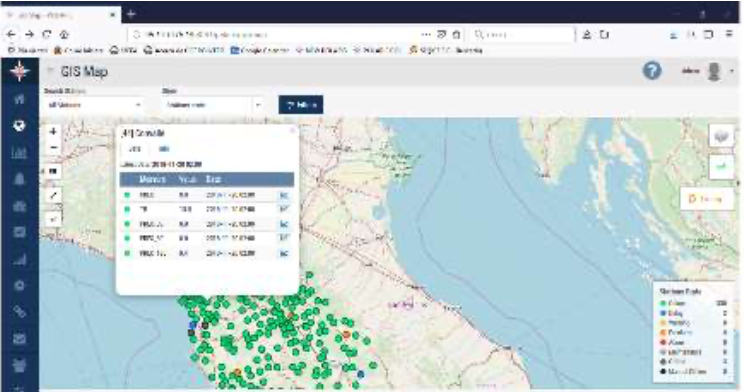The height and width of the screenshot is (392, 752).
Task: Open the gear settings icon in the sidebar
Action: (19, 285)
